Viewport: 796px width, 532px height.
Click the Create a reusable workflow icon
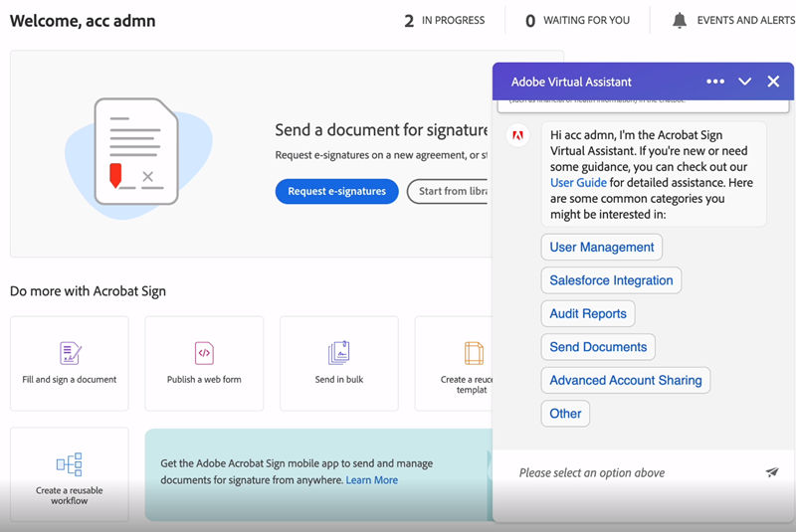click(69, 464)
